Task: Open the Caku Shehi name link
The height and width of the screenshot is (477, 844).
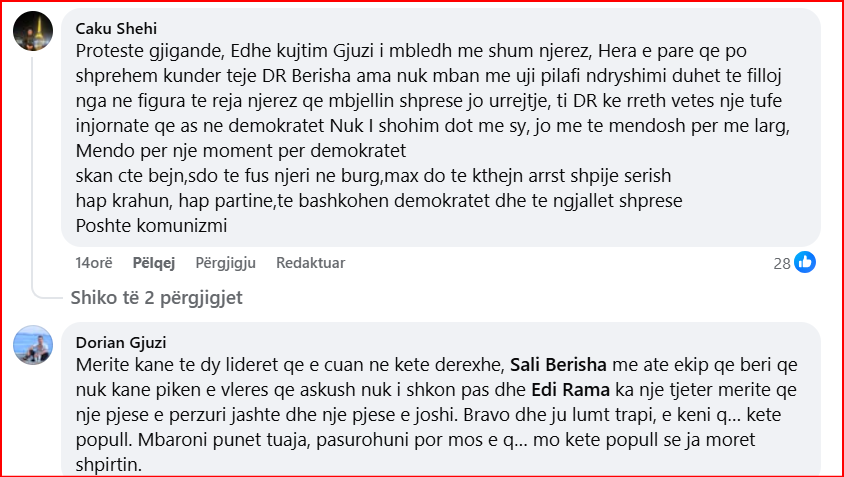Action: pyautogui.click(x=116, y=28)
